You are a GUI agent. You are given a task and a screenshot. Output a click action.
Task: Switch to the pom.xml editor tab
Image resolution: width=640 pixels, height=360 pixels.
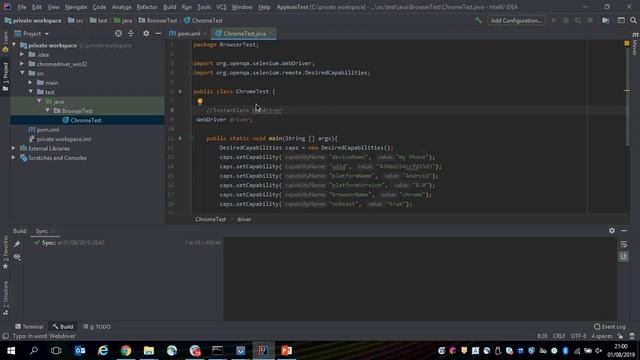(x=188, y=33)
